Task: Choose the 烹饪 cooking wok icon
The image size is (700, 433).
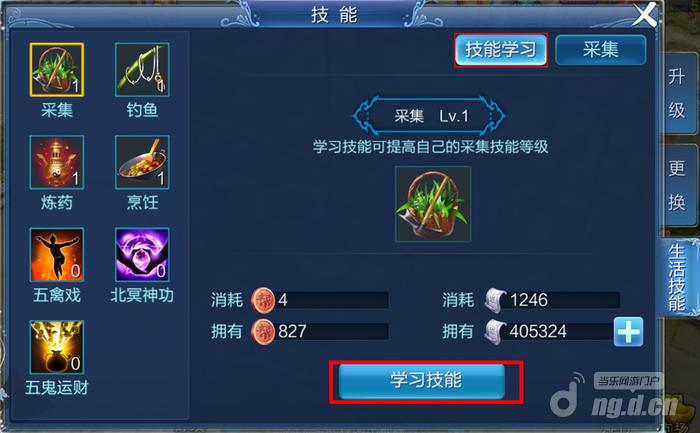Action: click(x=142, y=162)
